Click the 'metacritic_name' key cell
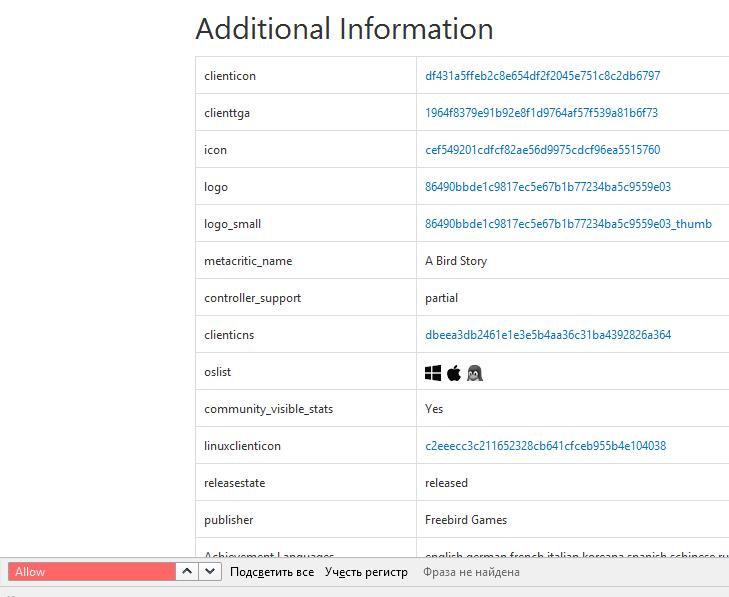 [x=306, y=260]
